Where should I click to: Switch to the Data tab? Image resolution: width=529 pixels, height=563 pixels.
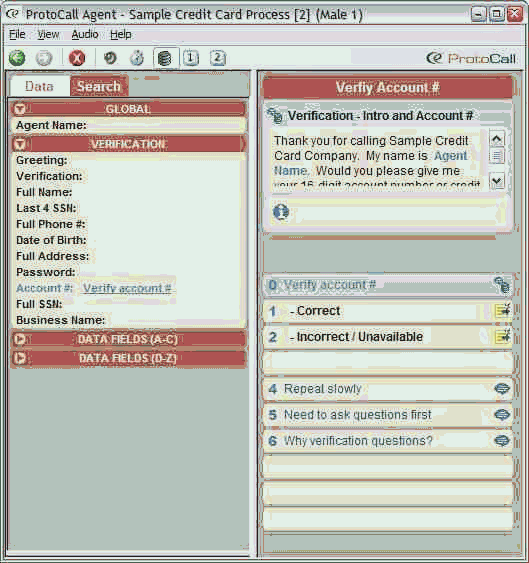click(x=40, y=86)
